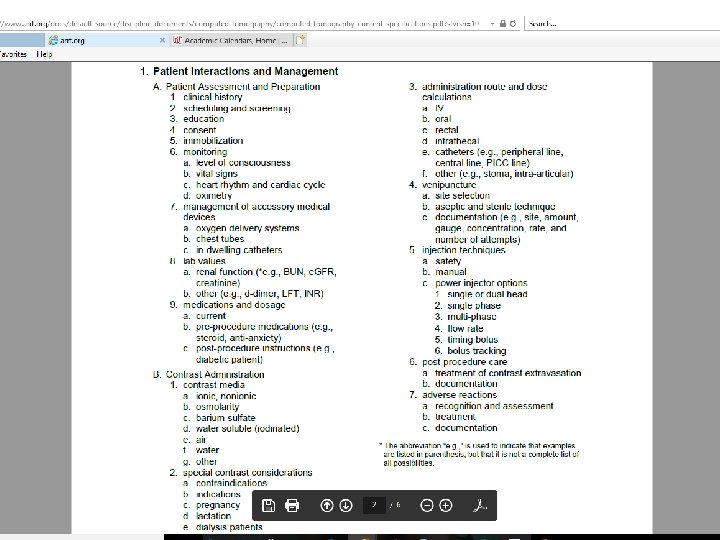Click the 'oxygen delivery systems' text
Image resolution: width=720 pixels, height=540 pixels.
point(248,228)
